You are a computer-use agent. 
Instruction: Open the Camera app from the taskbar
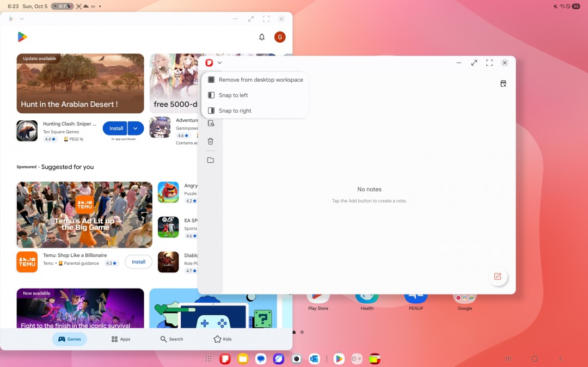point(296,359)
